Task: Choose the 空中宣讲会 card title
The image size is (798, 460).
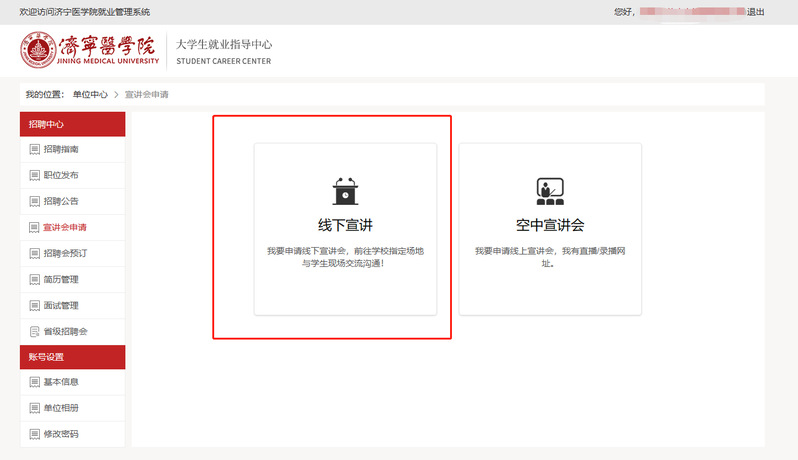Action: 550,225
